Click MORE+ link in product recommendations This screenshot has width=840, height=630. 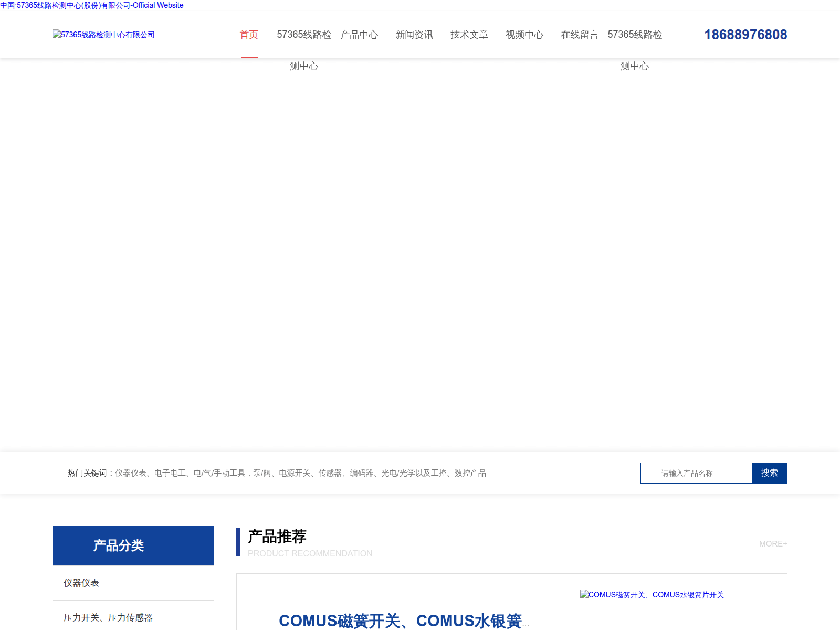point(773,544)
